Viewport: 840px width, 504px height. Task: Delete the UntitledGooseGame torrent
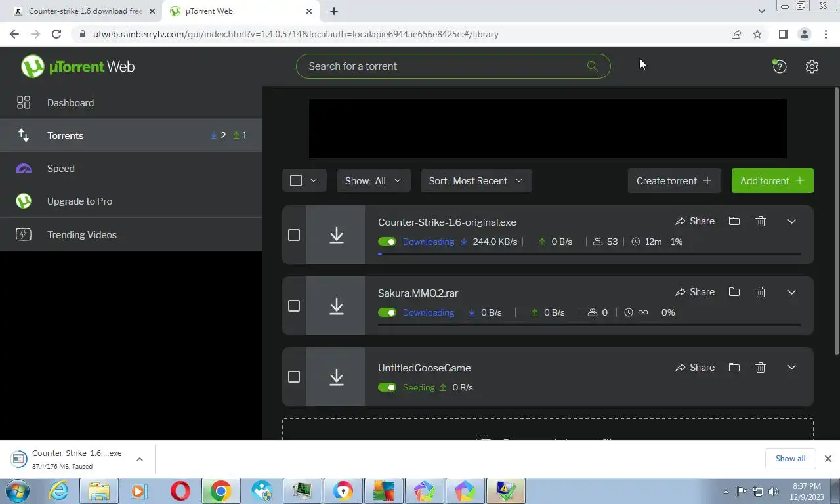point(761,367)
